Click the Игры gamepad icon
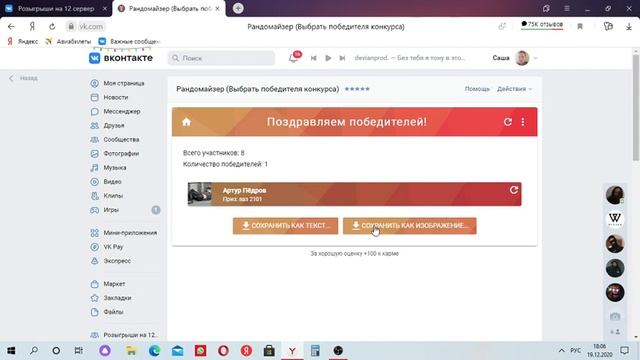640x360 pixels. 95,210
